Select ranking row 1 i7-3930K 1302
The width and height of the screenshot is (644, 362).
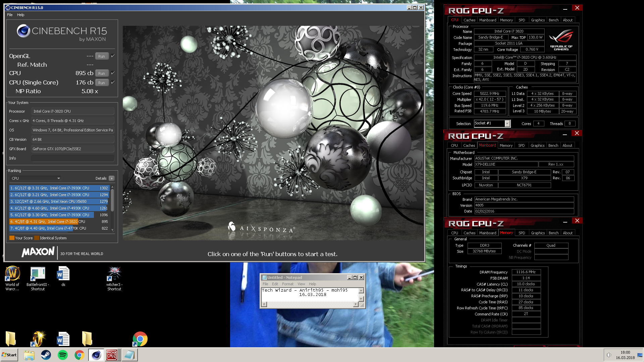[59, 188]
